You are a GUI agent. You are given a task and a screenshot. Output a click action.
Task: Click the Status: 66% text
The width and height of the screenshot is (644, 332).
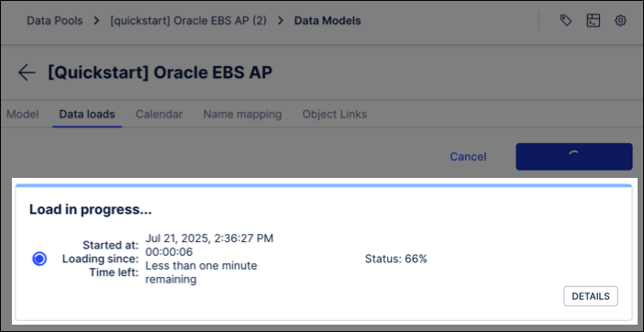click(396, 259)
